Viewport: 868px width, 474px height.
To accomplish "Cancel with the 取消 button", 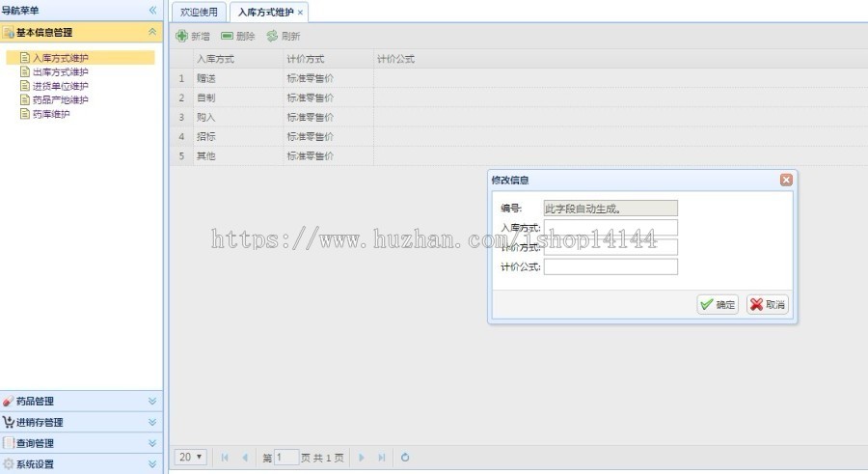I will coord(768,304).
